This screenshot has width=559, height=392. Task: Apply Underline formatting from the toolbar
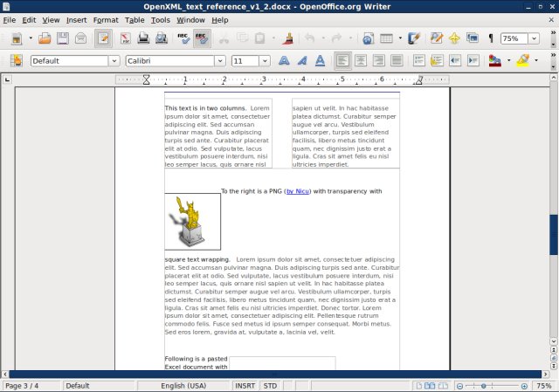coord(320,61)
